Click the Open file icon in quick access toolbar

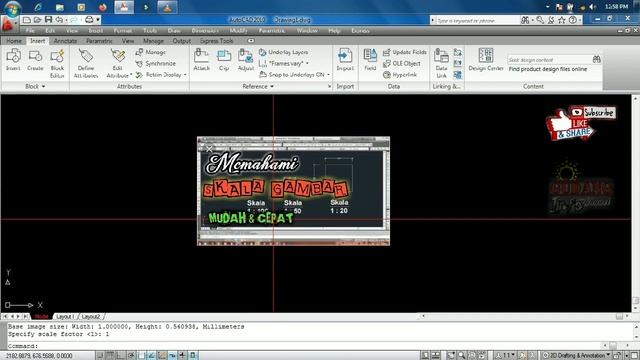38,20
